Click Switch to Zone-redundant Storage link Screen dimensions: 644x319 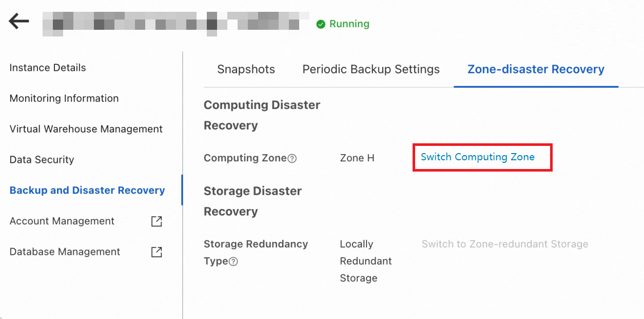(x=505, y=244)
